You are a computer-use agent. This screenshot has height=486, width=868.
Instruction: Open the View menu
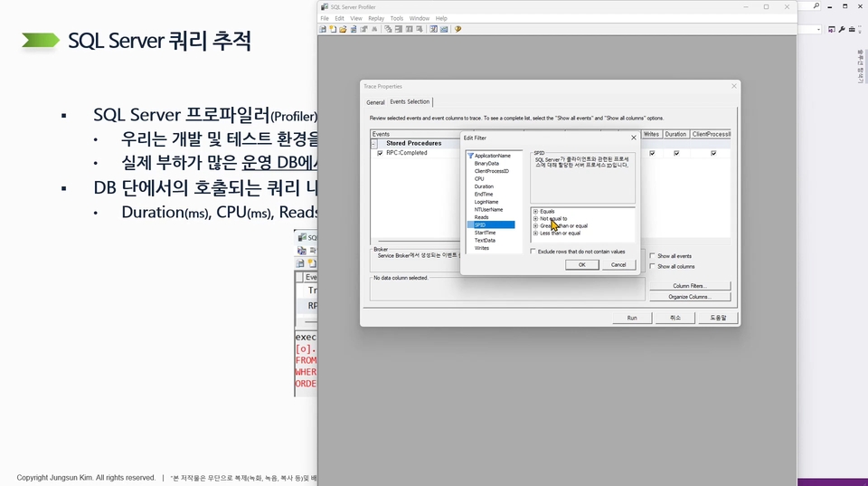point(356,18)
